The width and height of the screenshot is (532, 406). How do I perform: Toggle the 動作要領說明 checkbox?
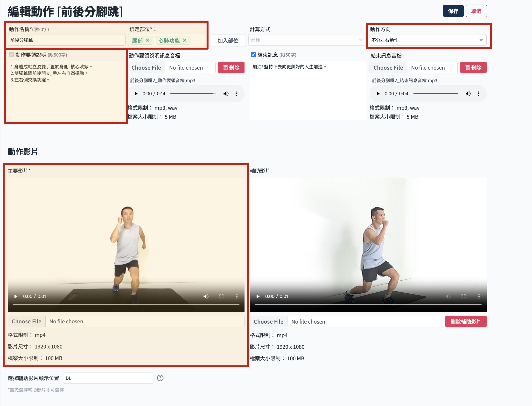[11, 55]
